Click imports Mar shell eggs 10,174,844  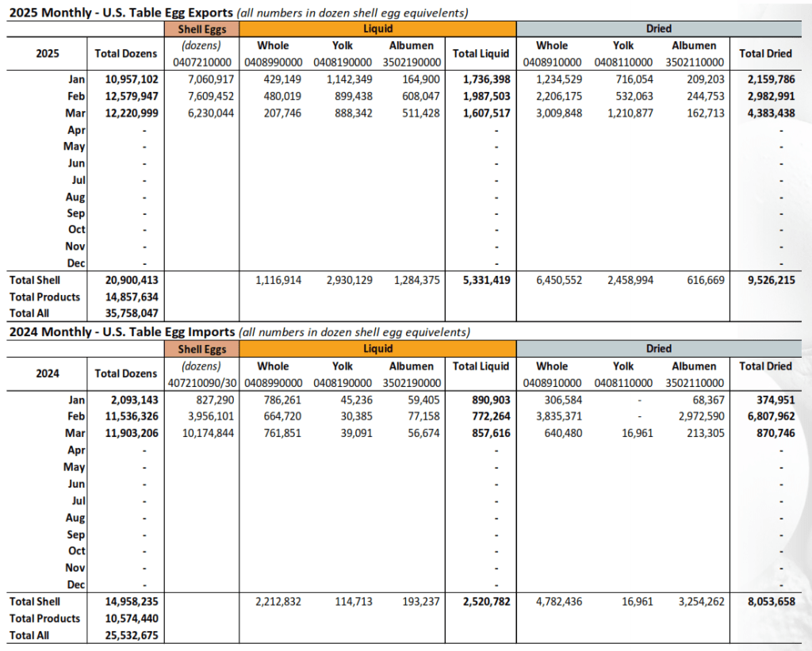coord(208,433)
